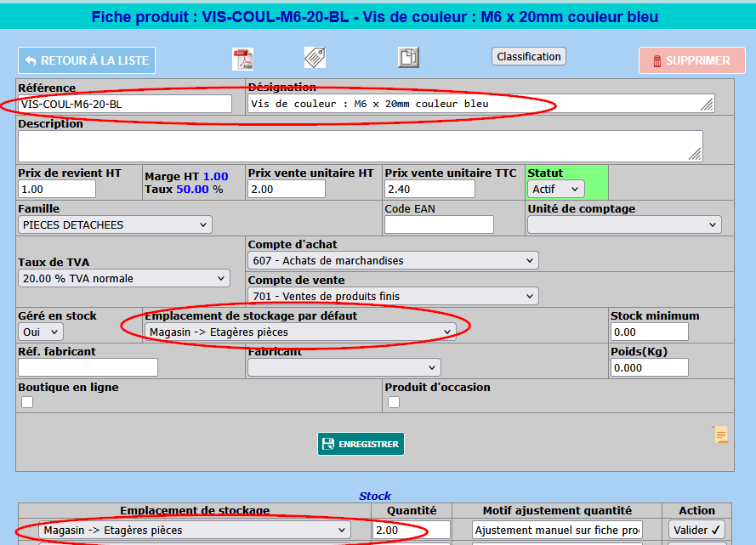Click the Poids(Kg) field
Image resolution: width=756 pixels, height=545 pixels.
650,367
